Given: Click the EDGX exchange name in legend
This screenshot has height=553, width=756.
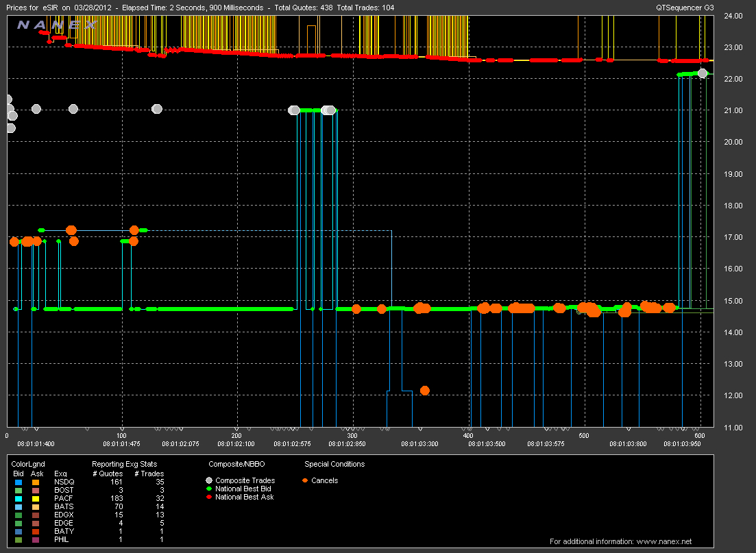Looking at the screenshot, I should pyautogui.click(x=64, y=515).
